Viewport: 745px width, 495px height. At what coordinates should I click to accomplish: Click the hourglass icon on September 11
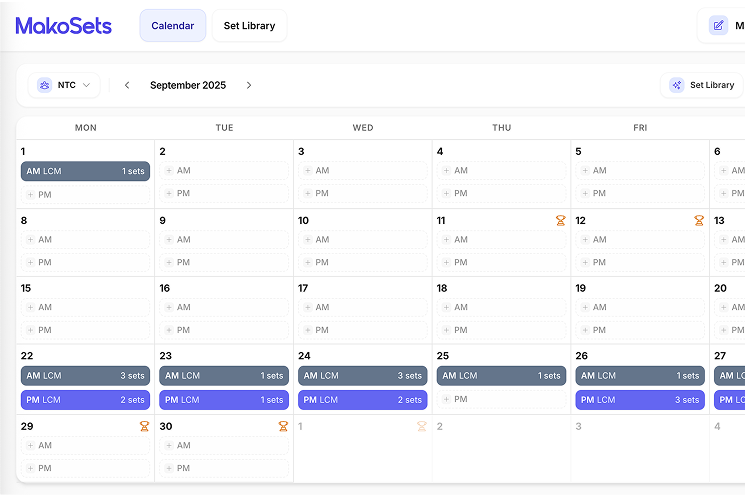point(561,221)
